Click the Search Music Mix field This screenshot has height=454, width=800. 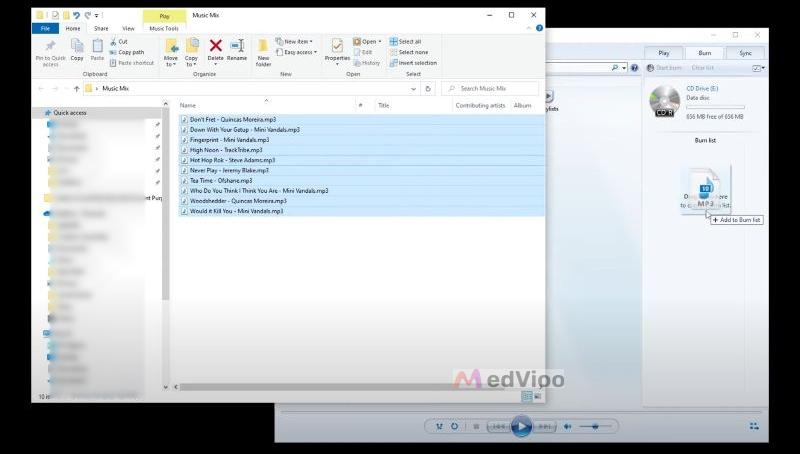(x=490, y=88)
